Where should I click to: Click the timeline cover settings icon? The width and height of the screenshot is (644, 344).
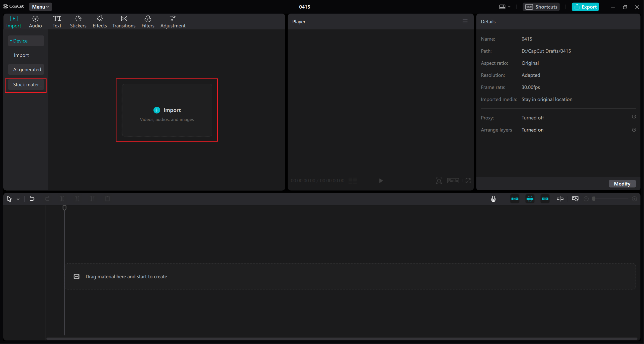[x=575, y=199]
